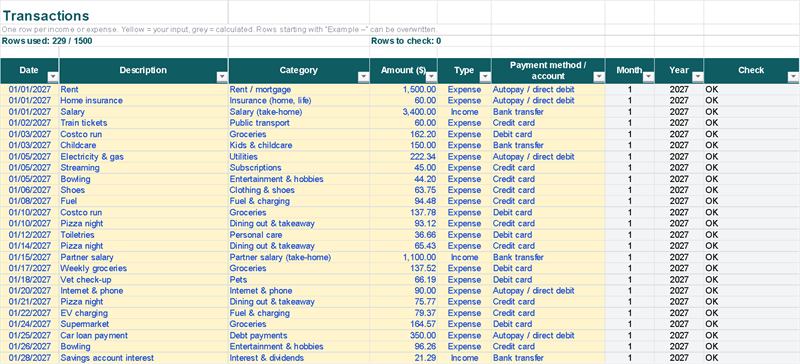Viewport: 800px width, 364px height.
Task: Select the Debt payments category cell
Action: [299, 335]
